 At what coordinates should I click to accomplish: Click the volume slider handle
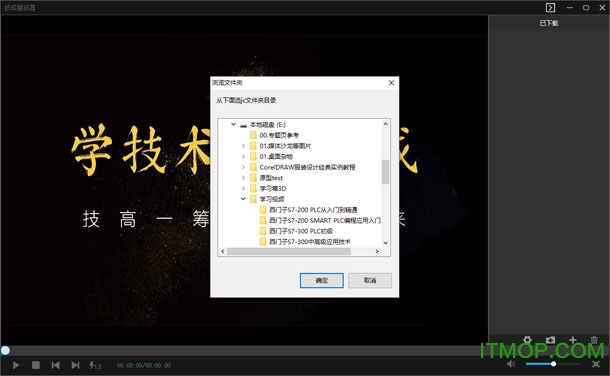point(553,364)
